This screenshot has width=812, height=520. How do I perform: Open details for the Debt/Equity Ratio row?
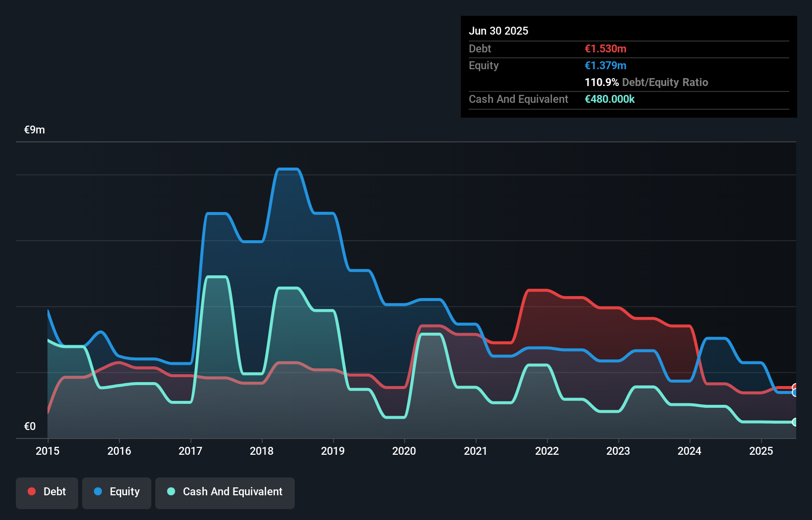[646, 82]
